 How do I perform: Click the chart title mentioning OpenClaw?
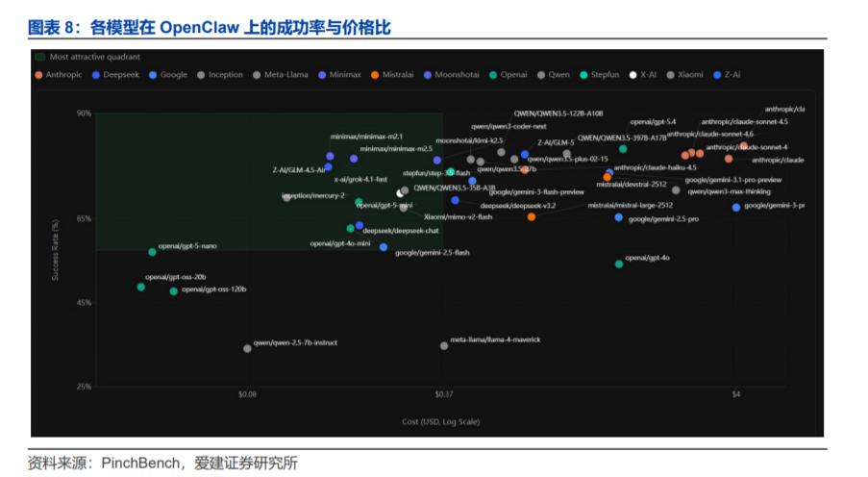tap(210, 27)
